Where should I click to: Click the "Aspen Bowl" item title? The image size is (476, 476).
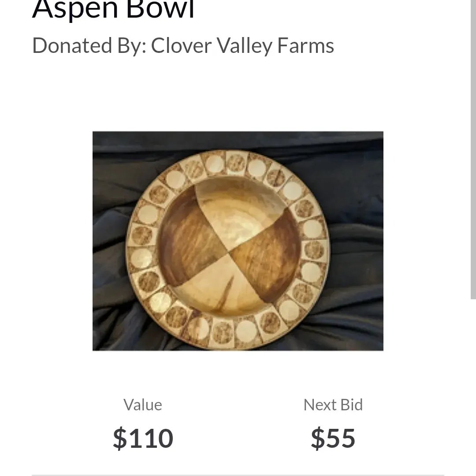113,10
